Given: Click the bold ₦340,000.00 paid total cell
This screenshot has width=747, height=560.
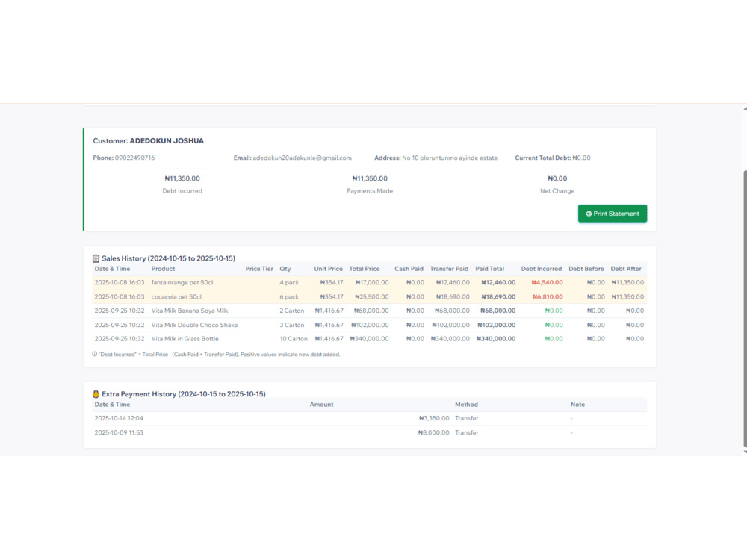Looking at the screenshot, I should pos(496,338).
